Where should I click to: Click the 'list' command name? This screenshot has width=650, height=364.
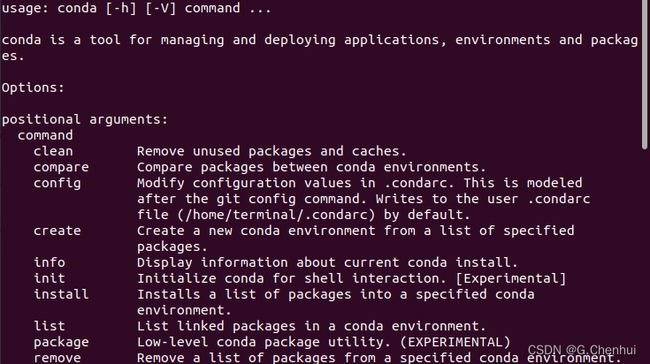coord(49,326)
